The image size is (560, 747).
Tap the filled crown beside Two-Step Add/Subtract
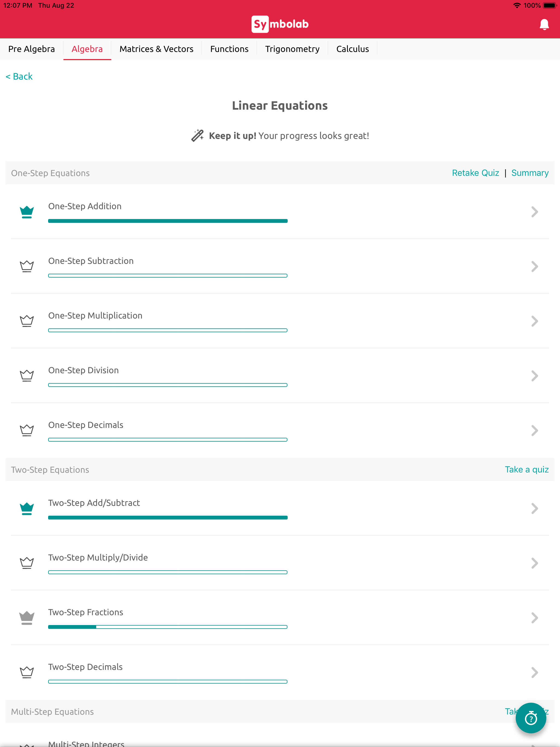tap(27, 509)
